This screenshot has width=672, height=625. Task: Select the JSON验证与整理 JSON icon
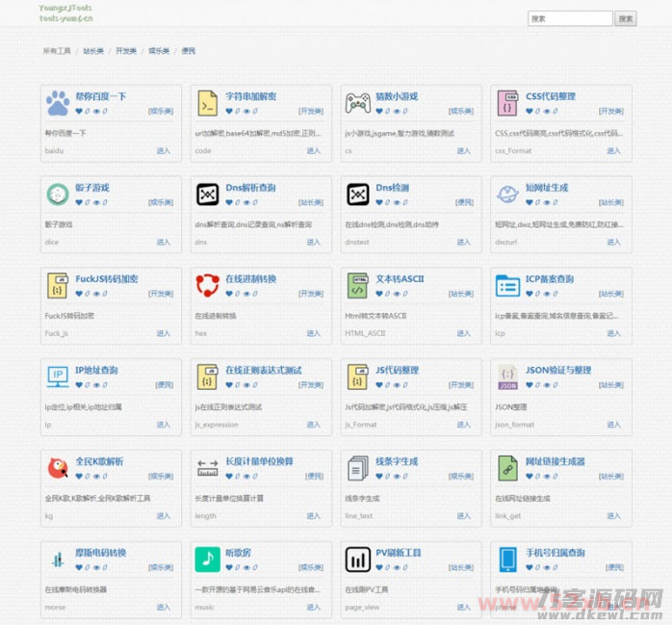(508, 378)
